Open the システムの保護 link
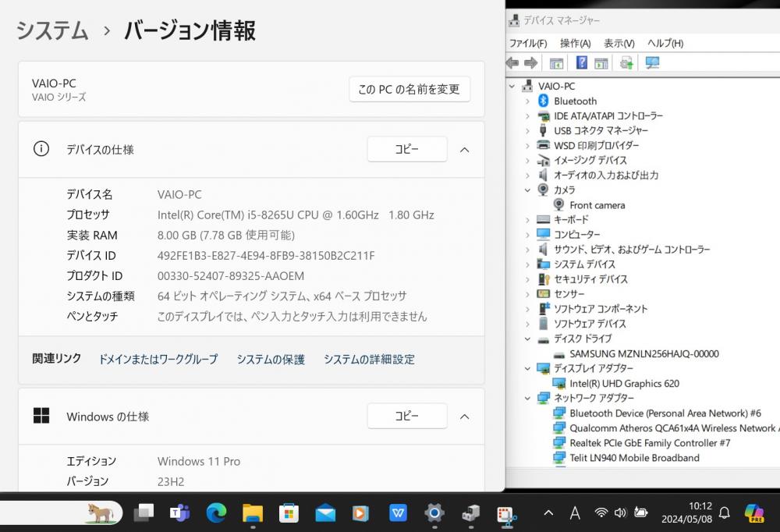Viewport: 780px width, 532px height. coord(271,360)
